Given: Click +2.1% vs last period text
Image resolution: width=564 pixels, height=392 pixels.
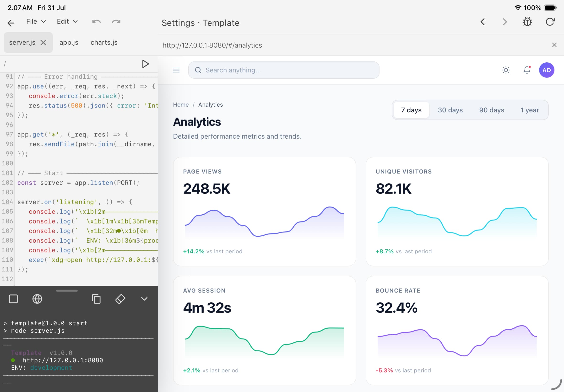Looking at the screenshot, I should 211,370.
